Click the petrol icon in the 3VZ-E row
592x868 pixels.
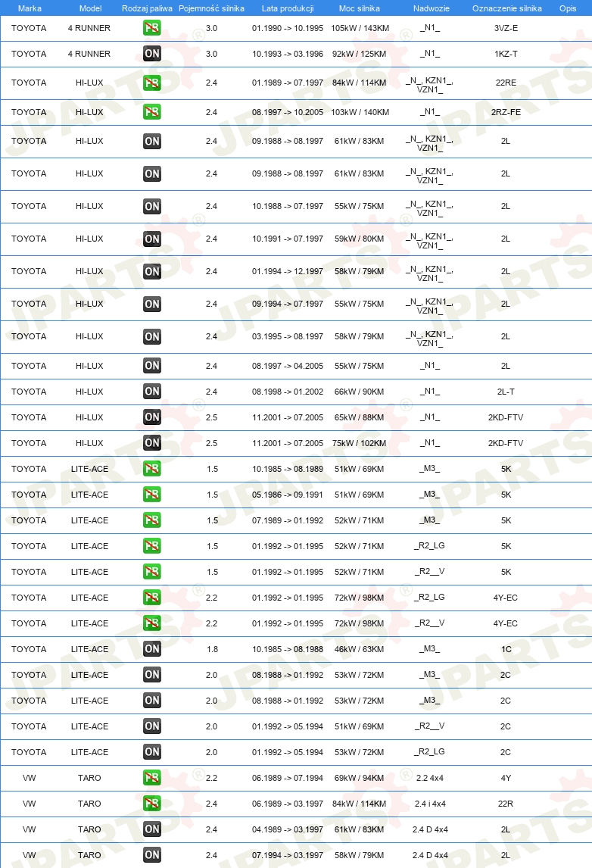point(151,28)
